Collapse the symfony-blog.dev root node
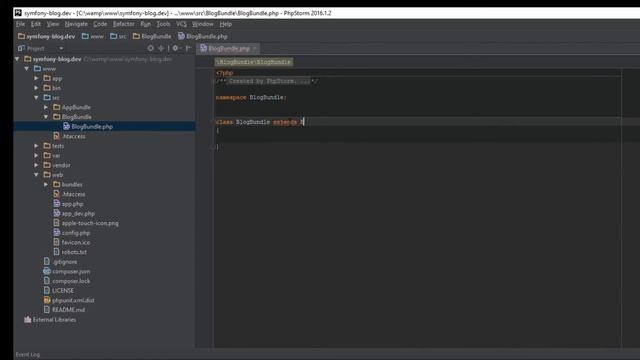The width and height of the screenshot is (640, 360). pyautogui.click(x=17, y=59)
